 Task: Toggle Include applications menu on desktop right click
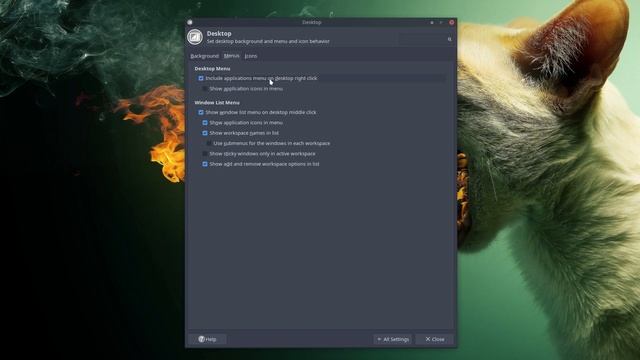tap(201, 78)
